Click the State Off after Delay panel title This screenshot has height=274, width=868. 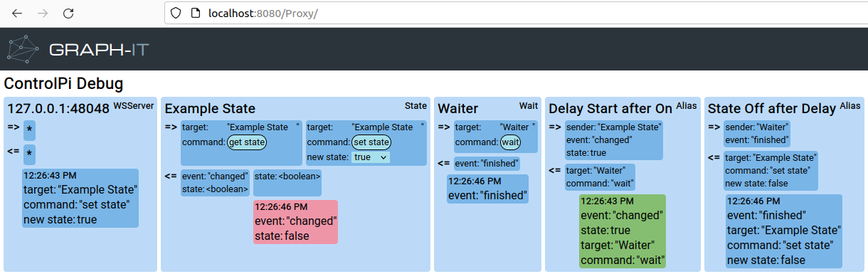tap(771, 109)
